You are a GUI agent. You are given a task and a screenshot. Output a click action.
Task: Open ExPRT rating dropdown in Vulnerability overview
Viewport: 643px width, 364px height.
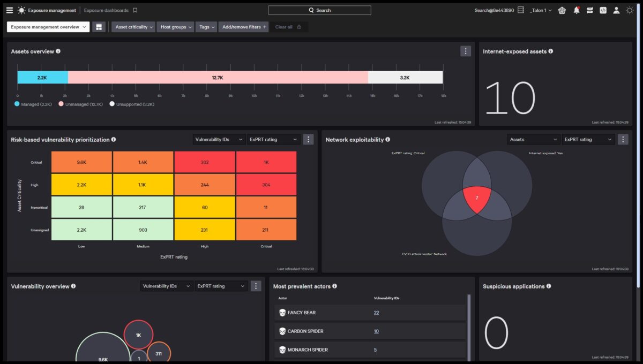[221, 286]
